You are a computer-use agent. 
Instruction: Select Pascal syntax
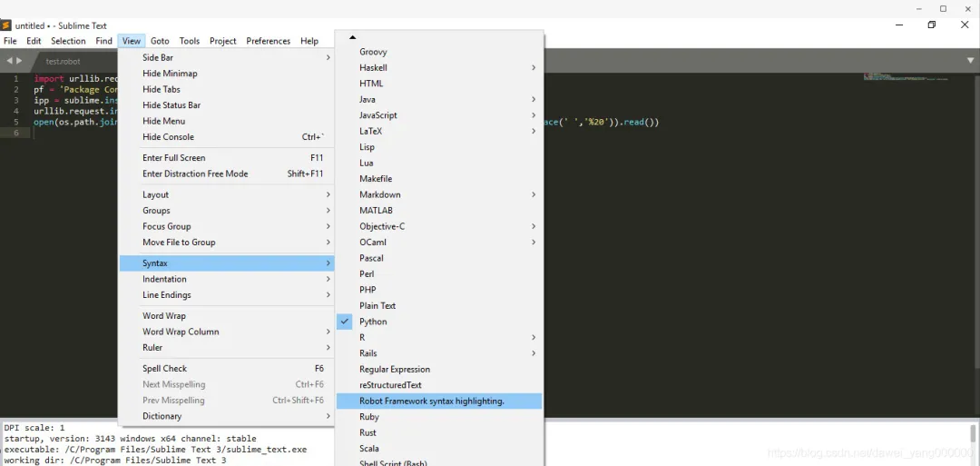(439, 258)
